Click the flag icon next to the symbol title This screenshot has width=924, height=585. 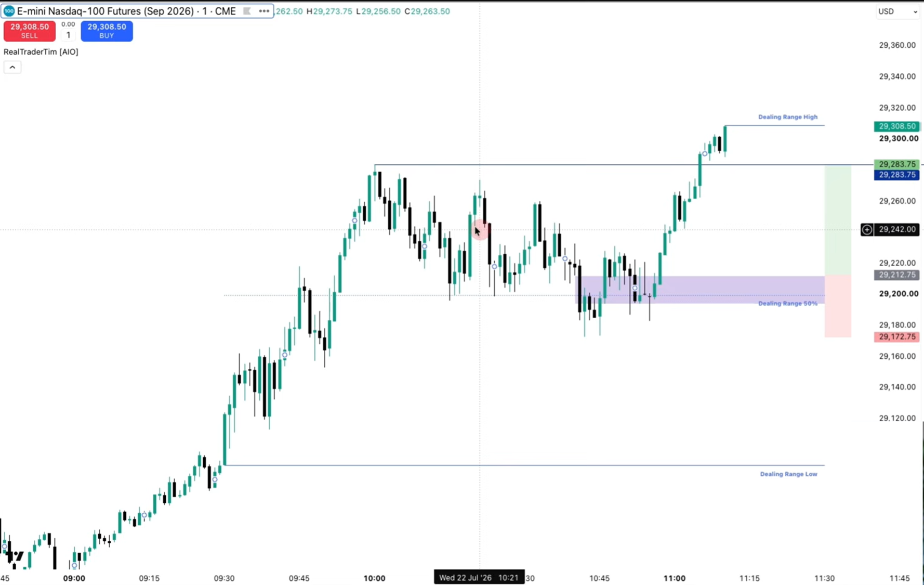click(x=247, y=11)
